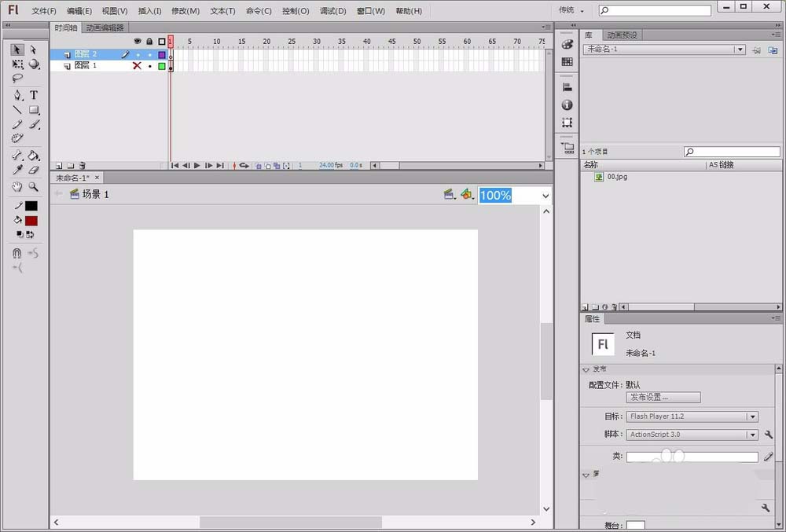
Task: Select the Lasso tool
Action: 17,78
